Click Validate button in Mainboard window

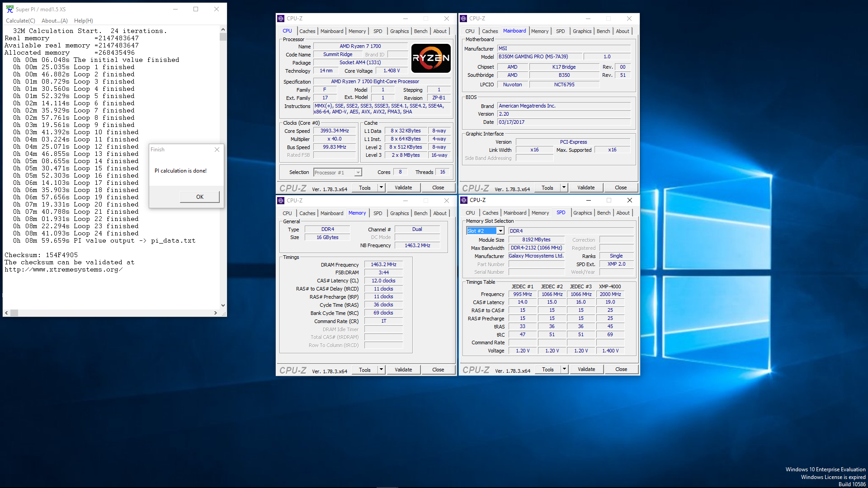click(586, 188)
